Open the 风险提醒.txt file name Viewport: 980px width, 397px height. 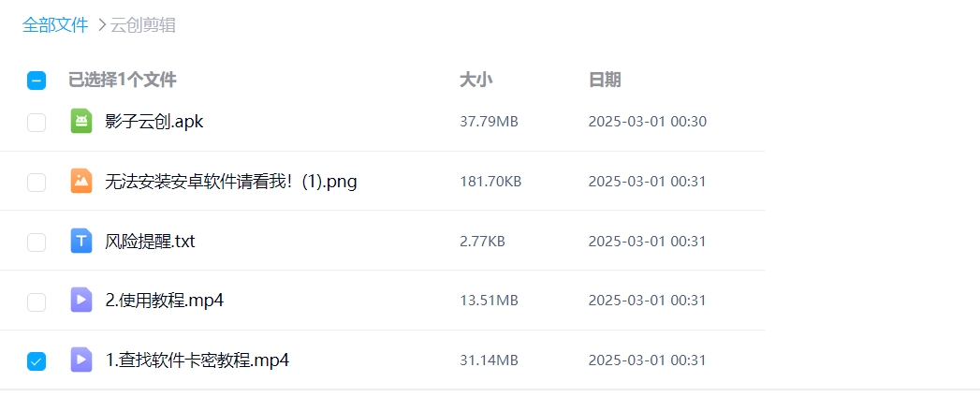click(x=150, y=242)
